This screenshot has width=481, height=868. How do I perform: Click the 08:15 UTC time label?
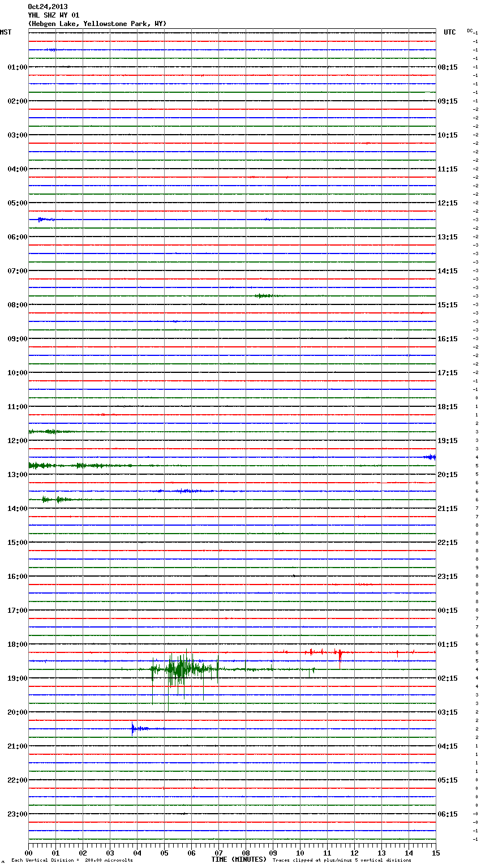pyautogui.click(x=448, y=67)
